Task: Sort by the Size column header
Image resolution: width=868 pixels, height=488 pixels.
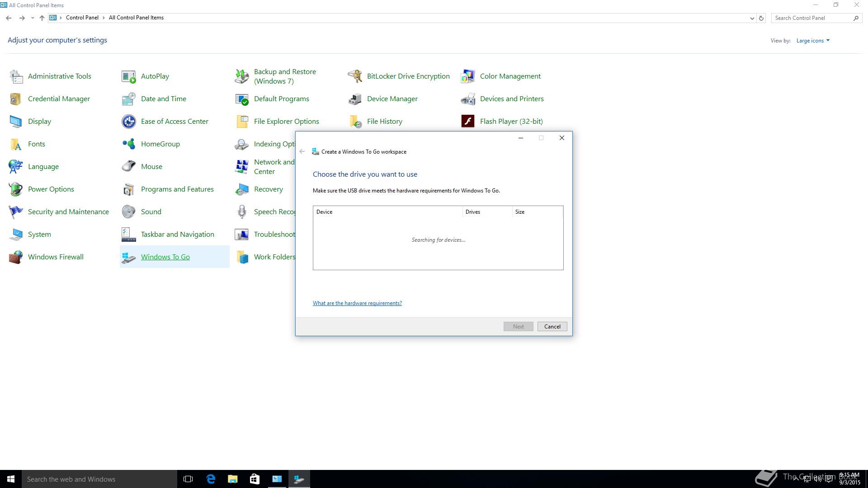Action: pyautogui.click(x=538, y=212)
